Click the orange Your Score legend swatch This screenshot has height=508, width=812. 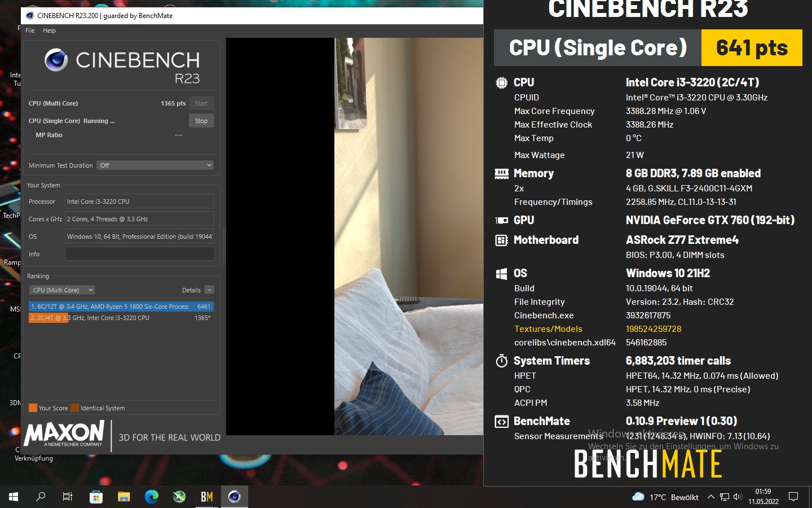click(33, 408)
